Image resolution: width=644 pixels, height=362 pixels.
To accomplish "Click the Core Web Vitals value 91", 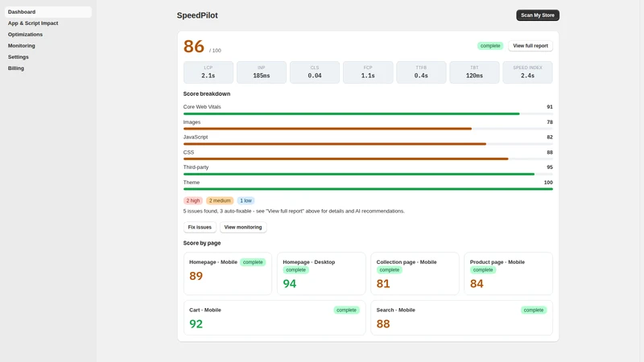I will click(550, 107).
